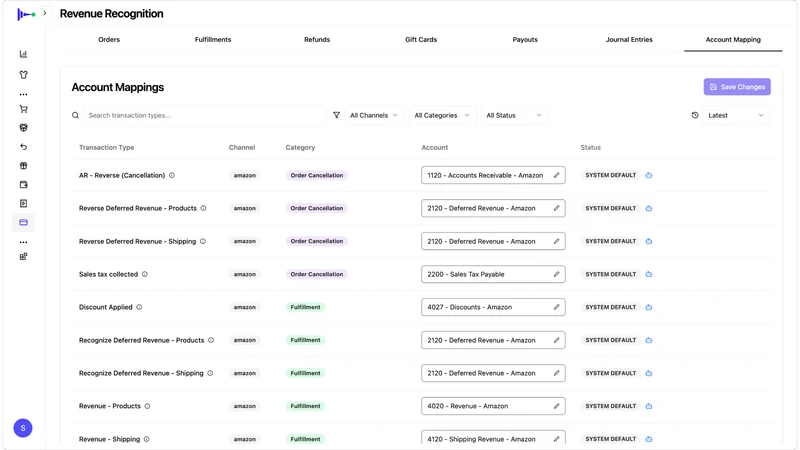Click Fulfillment tag in Recognize Deferred Revenue - Shipping row
The width and height of the screenshot is (800, 450).
pyautogui.click(x=306, y=373)
